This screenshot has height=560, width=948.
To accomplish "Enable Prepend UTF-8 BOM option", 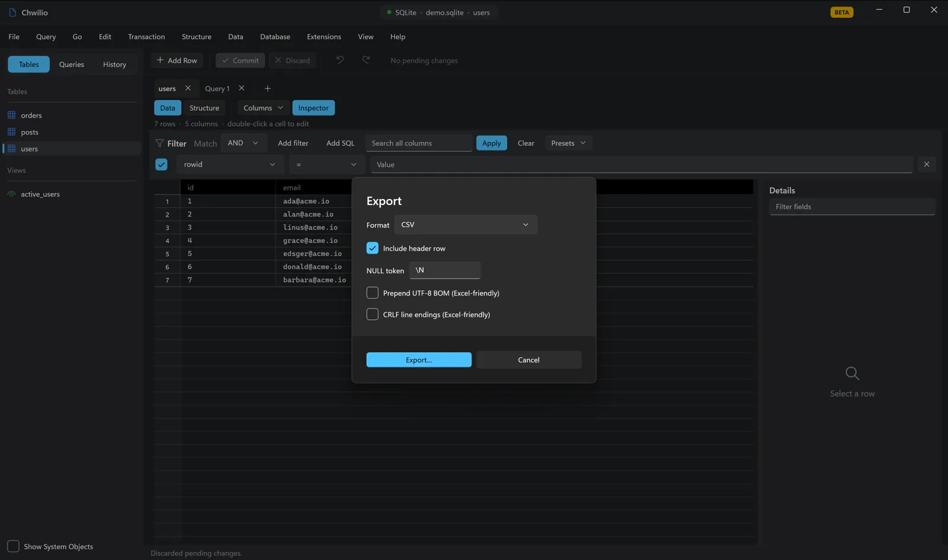I will click(x=372, y=293).
